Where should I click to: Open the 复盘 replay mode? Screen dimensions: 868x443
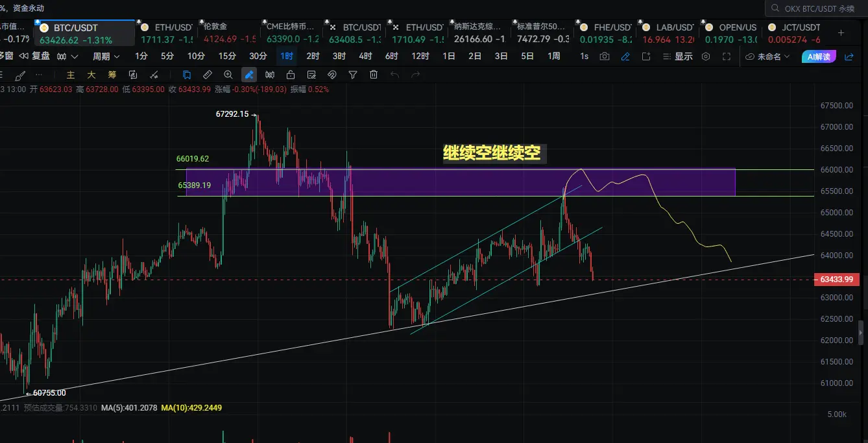(x=35, y=56)
